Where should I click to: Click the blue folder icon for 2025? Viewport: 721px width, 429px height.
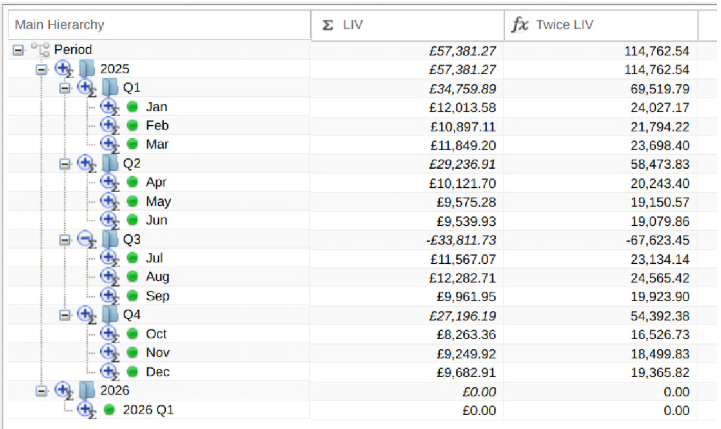click(87, 69)
